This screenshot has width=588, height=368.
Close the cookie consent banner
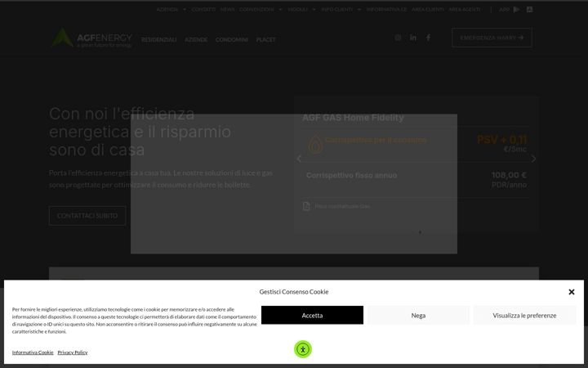pos(572,292)
